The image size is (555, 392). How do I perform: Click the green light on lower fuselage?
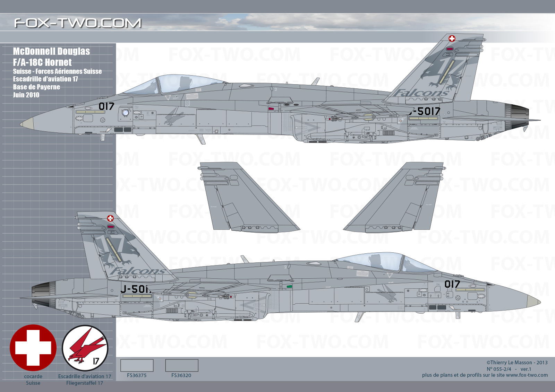click(289, 287)
